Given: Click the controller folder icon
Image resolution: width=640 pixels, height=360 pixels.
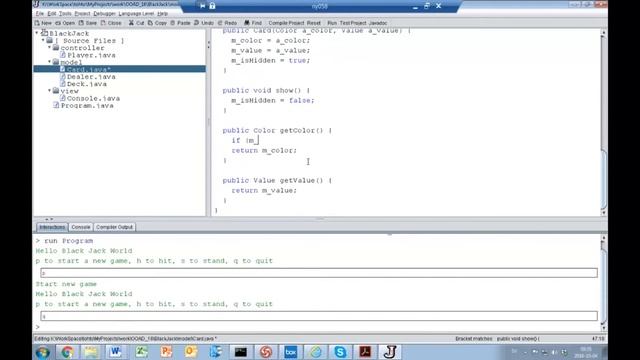Looking at the screenshot, I should click(56, 48).
